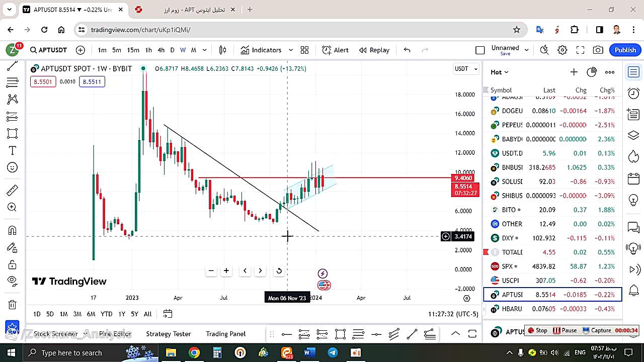Open the forecasting and measurement tools
Viewport: 644px width, 362px height.
pyautogui.click(x=12, y=117)
